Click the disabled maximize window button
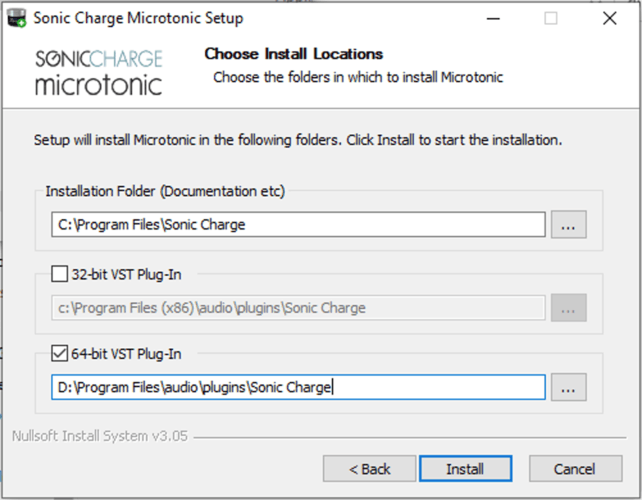 pyautogui.click(x=551, y=18)
